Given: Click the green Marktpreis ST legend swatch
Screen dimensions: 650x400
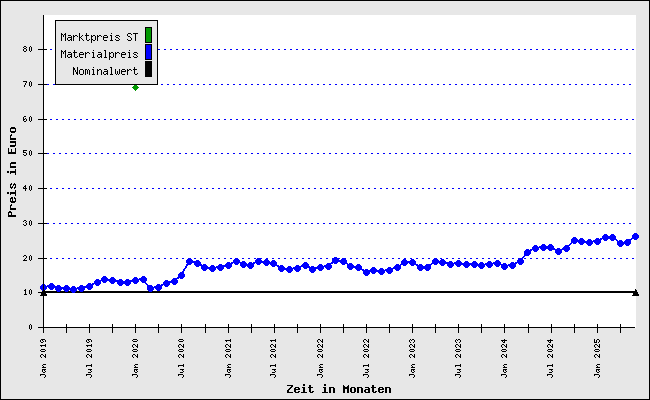Looking at the screenshot, I should pos(148,35).
